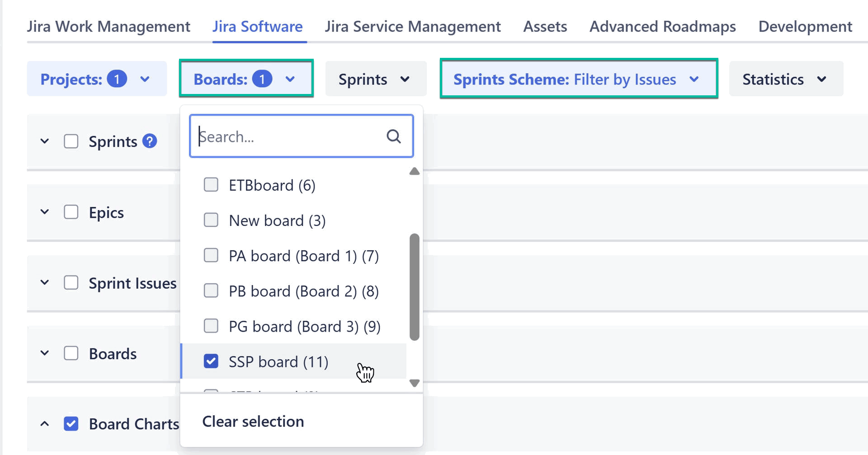Click the Sprints help question icon
This screenshot has height=455, width=868.
point(150,141)
